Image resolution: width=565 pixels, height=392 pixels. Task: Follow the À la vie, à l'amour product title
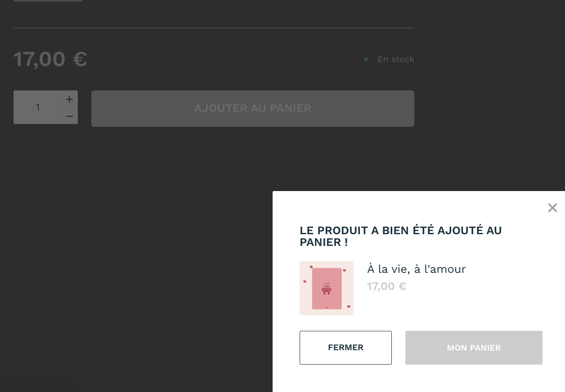pos(417,269)
